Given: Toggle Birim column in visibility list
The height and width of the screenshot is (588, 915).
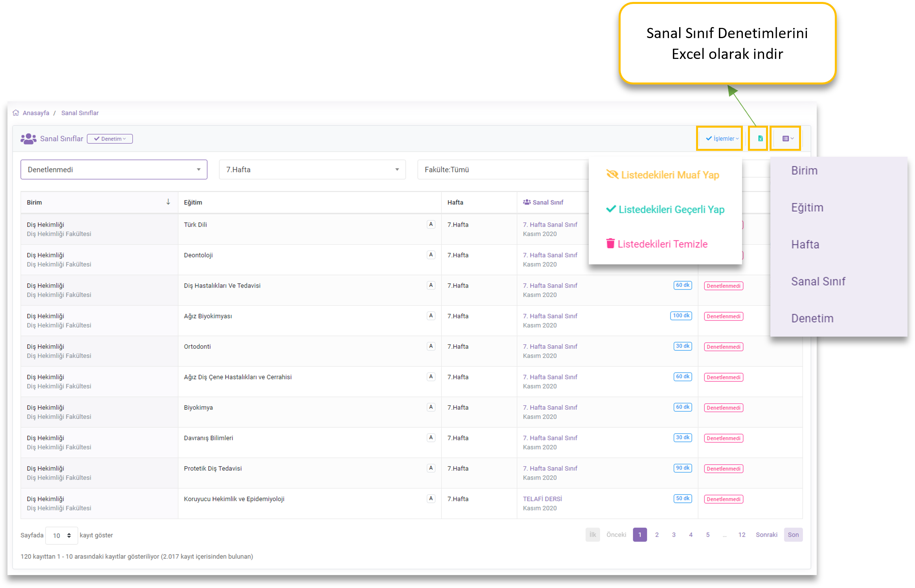Looking at the screenshot, I should coord(804,170).
